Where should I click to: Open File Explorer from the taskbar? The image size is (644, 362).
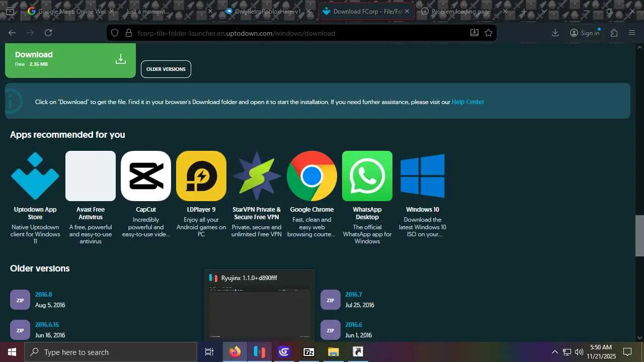[334, 352]
